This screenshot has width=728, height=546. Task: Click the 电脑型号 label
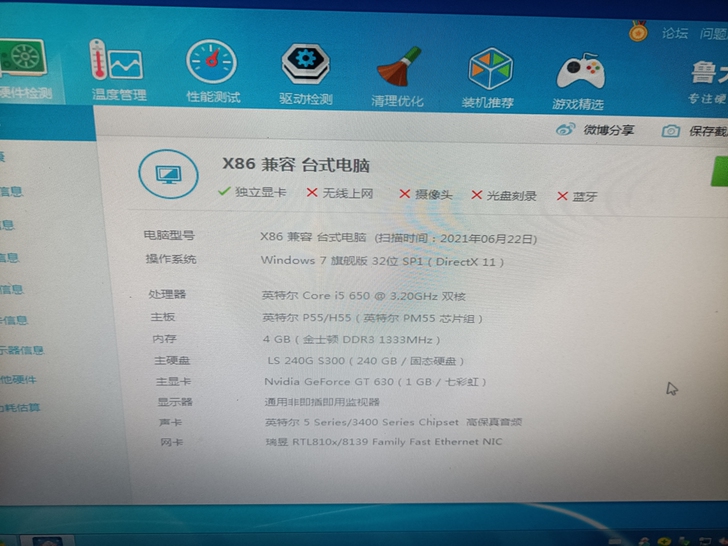click(x=169, y=235)
